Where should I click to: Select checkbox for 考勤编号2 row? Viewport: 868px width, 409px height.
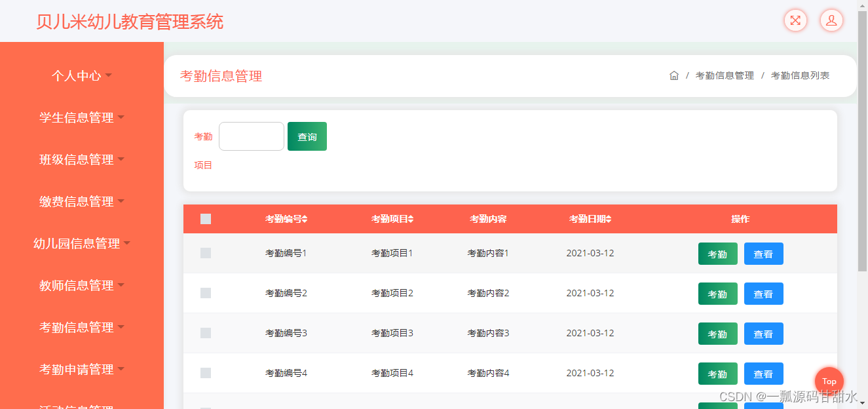point(206,293)
